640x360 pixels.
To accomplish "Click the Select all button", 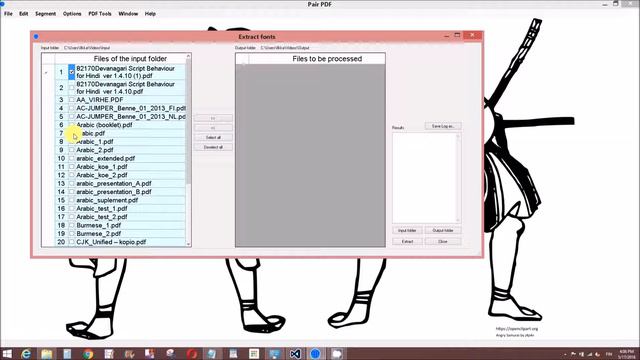I will (x=213, y=138).
